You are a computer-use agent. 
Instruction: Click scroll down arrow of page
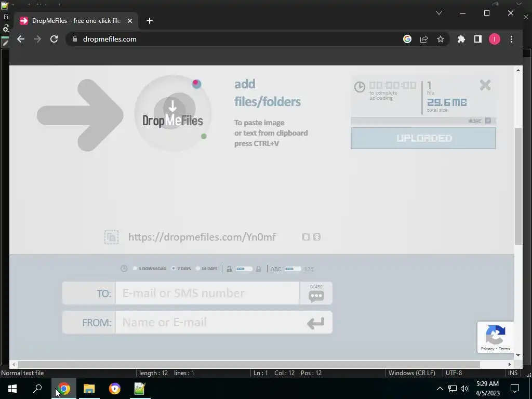[x=518, y=355]
